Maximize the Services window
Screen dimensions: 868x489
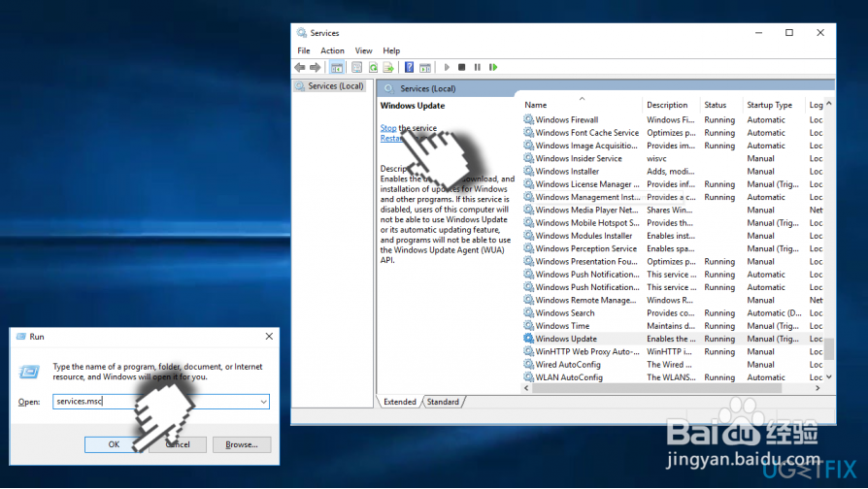click(x=789, y=33)
